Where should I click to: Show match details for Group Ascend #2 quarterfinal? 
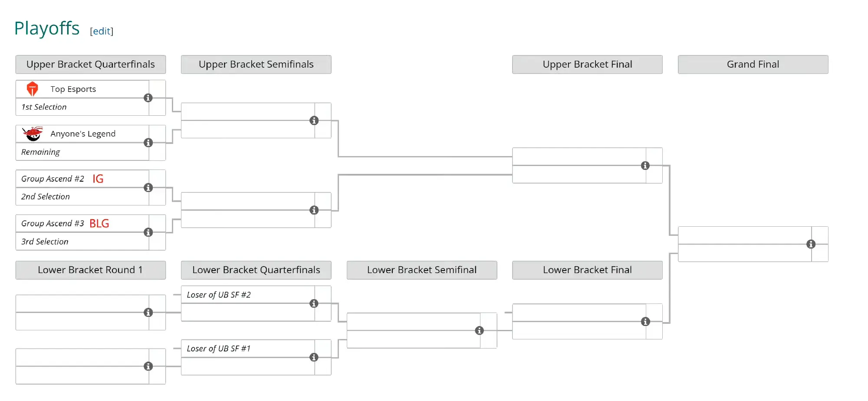[x=148, y=188]
